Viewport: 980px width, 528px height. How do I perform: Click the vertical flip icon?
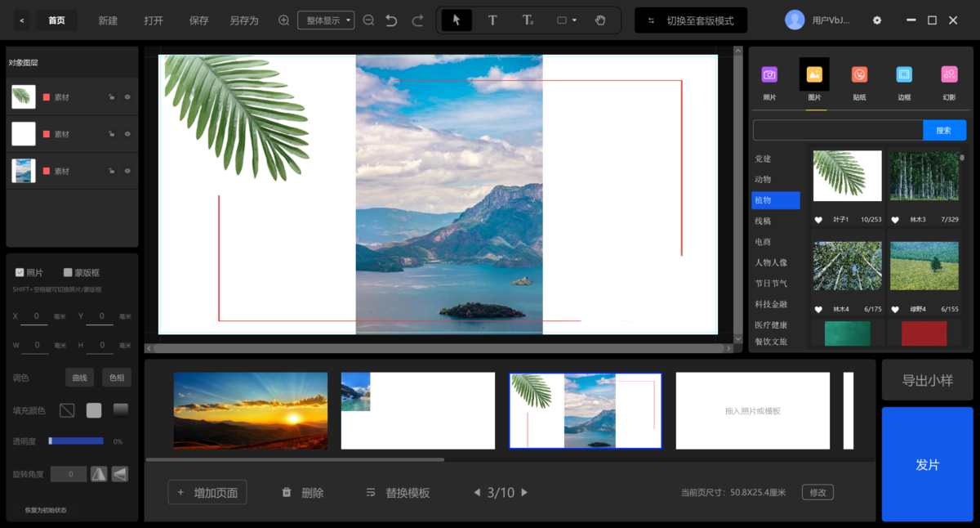[x=120, y=474]
